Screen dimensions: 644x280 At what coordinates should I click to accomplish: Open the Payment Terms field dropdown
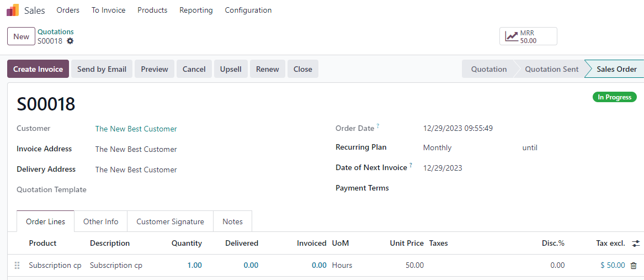(530, 188)
